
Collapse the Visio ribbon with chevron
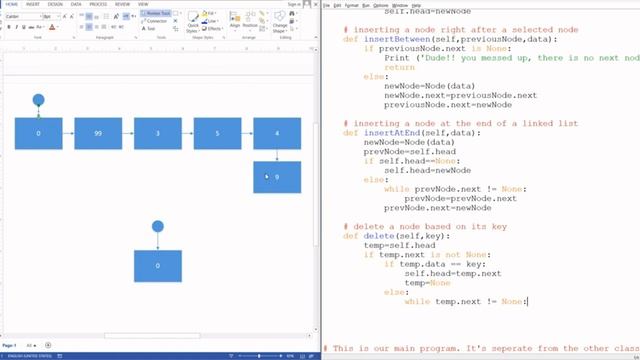click(x=316, y=37)
